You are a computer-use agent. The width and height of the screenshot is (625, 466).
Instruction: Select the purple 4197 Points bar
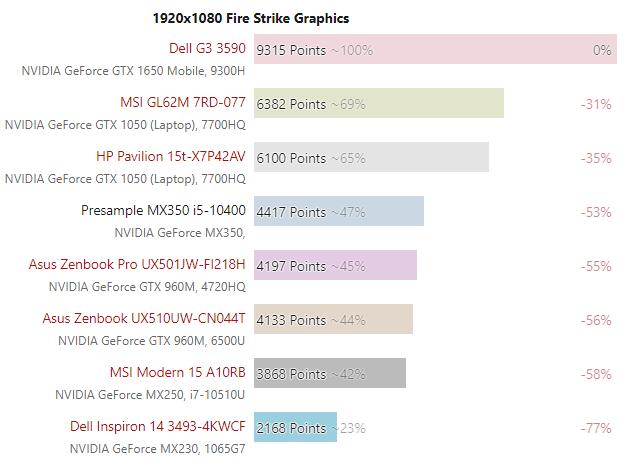[x=335, y=265]
